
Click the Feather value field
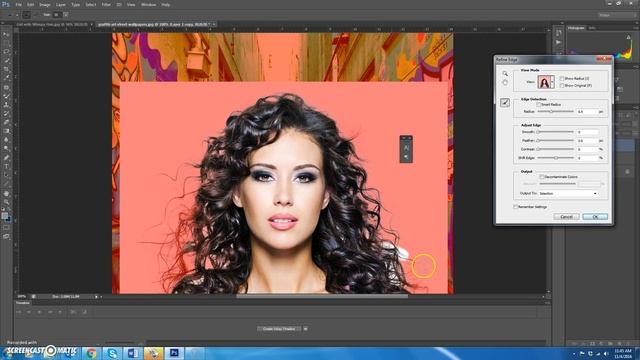[x=587, y=140]
